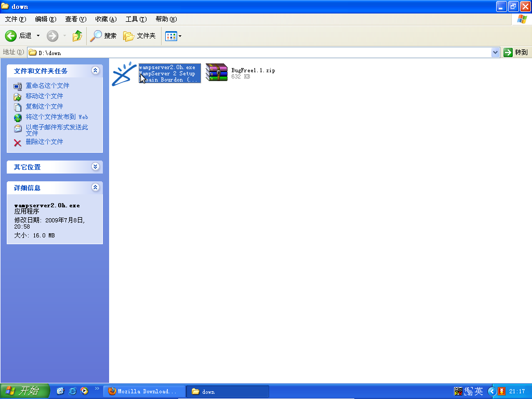
Task: Click the email envelope task icon
Action: tap(18, 129)
